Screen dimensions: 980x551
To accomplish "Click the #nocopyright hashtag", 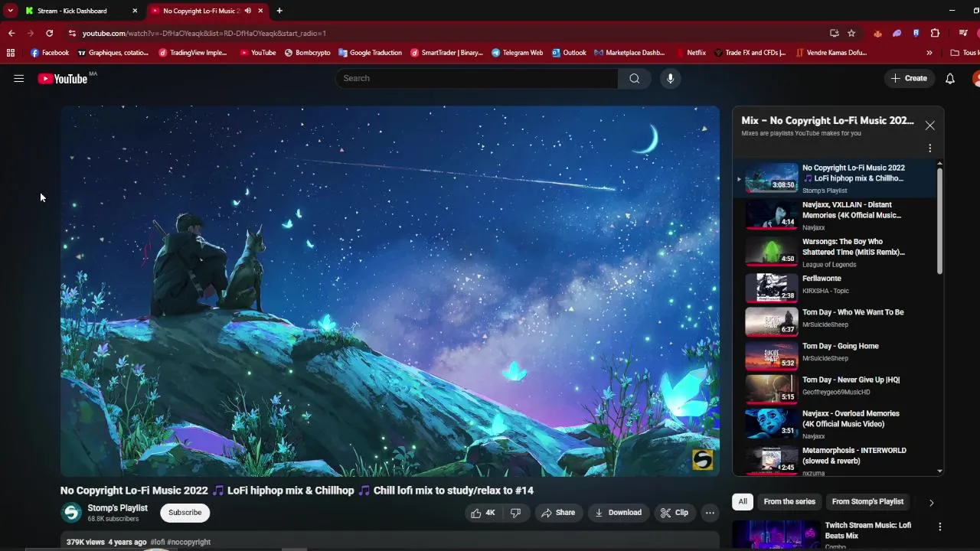I will (188, 542).
